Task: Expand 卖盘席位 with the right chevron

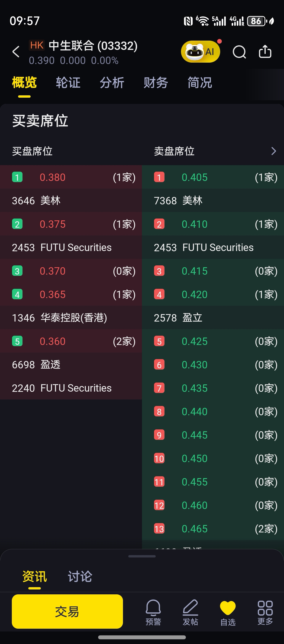Action: tap(274, 151)
